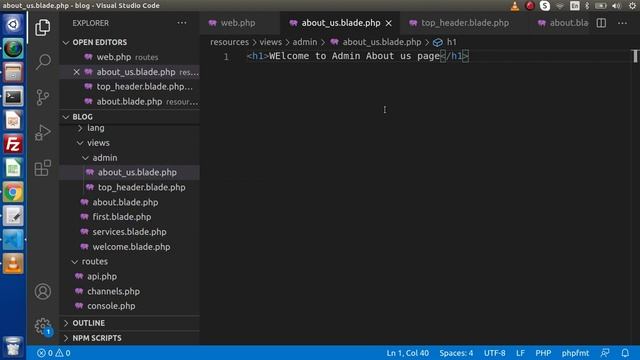Change end of line sequence LF
640x360 pixels.
[x=520, y=353]
